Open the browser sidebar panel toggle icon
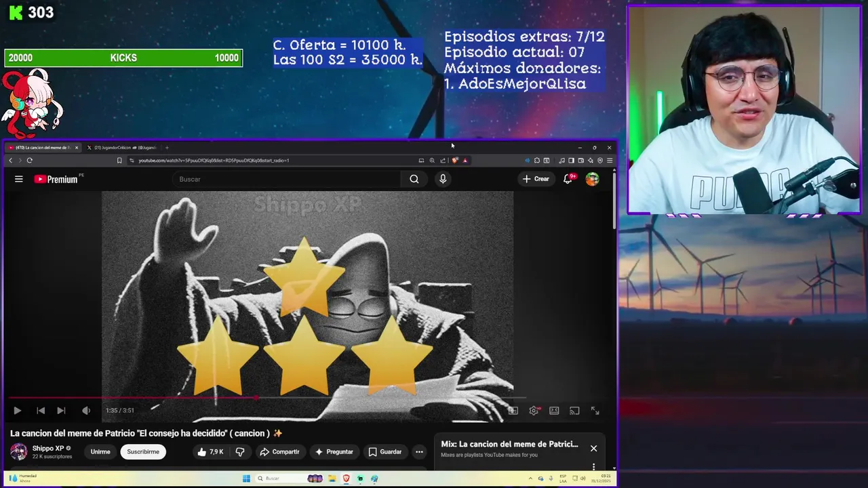The image size is (868, 488). pos(572,161)
